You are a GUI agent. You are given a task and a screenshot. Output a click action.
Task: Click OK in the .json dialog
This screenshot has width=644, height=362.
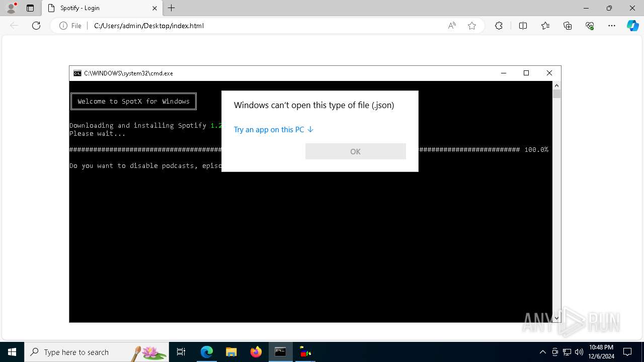[x=356, y=151]
